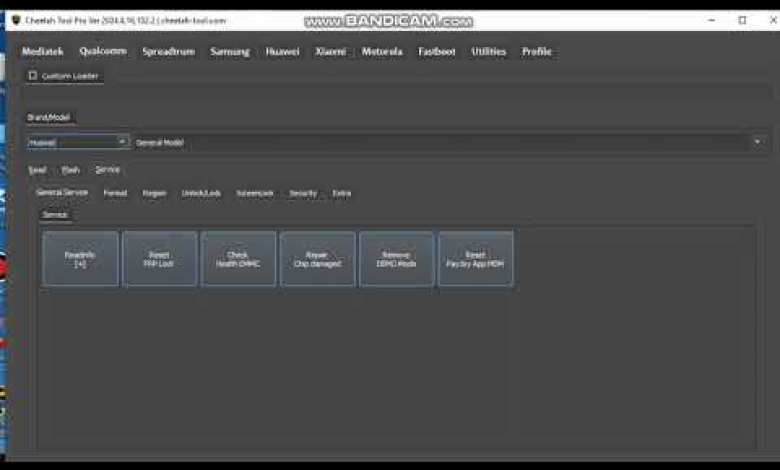Viewport: 780px width, 470px height.
Task: Open the Xiaomi tab
Action: point(331,52)
